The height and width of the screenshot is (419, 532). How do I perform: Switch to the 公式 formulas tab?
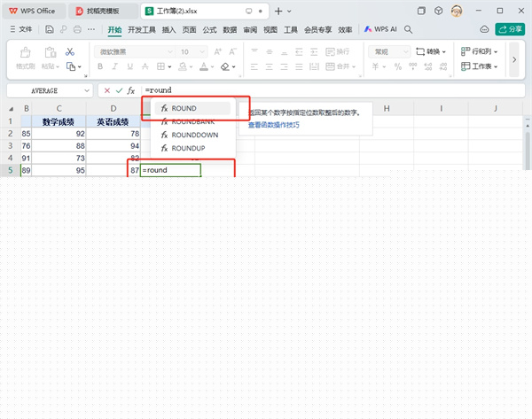point(209,30)
